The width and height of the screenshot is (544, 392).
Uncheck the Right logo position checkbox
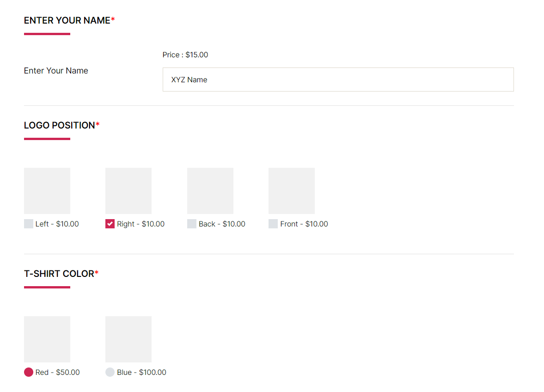pos(110,224)
